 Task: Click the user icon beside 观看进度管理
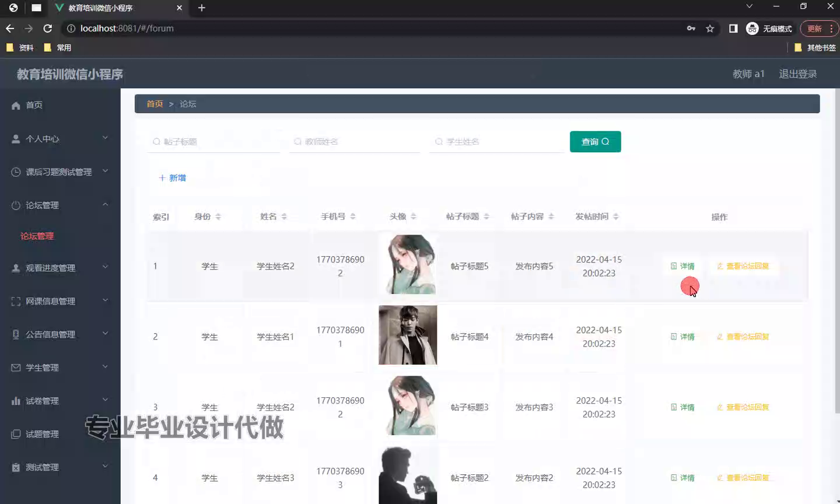coord(16,268)
